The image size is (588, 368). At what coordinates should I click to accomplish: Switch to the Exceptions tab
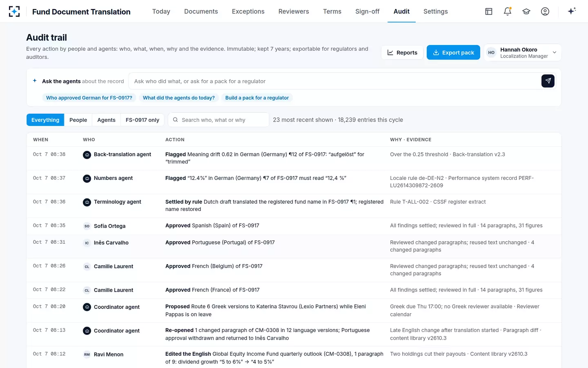248,11
